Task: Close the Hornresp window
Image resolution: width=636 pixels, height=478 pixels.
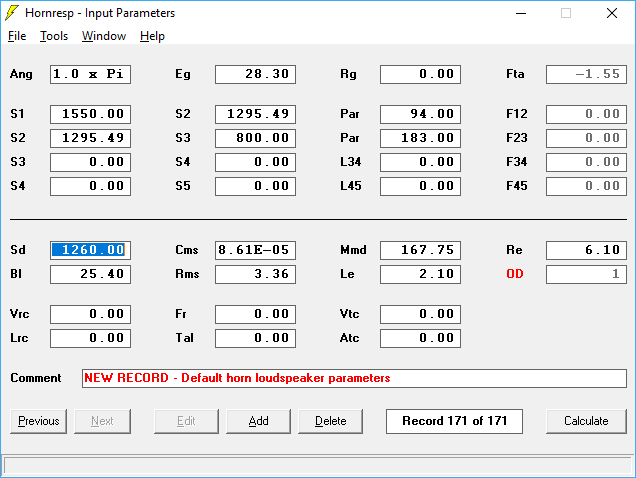Action: 612,13
